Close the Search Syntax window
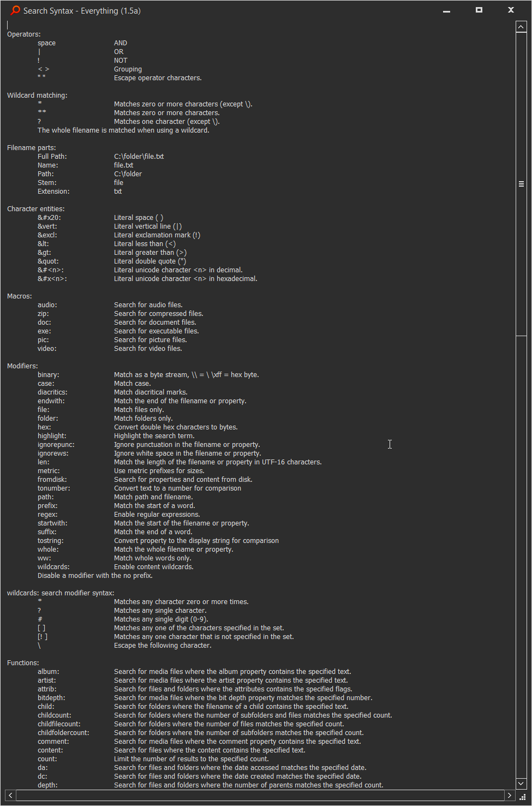532x806 pixels. [x=511, y=10]
